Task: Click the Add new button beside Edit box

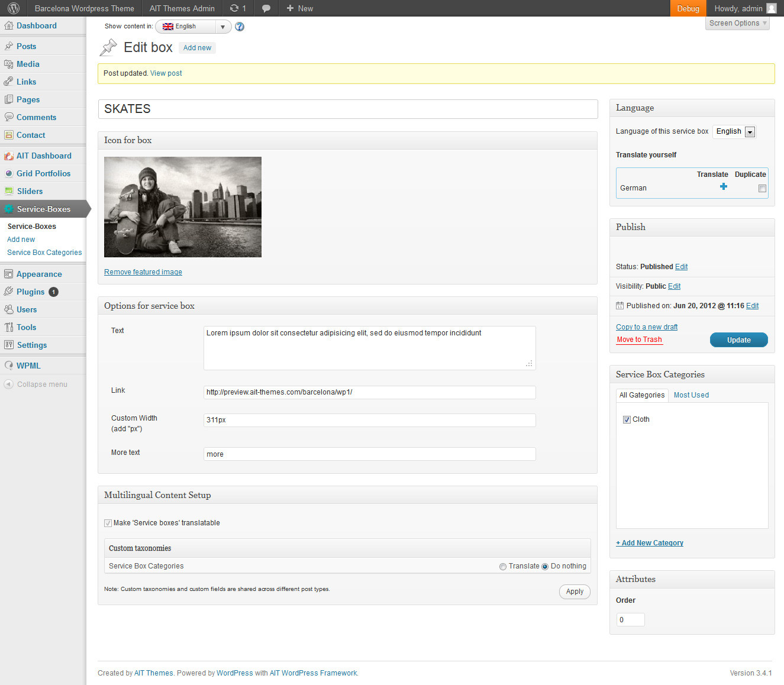Action: [x=197, y=48]
